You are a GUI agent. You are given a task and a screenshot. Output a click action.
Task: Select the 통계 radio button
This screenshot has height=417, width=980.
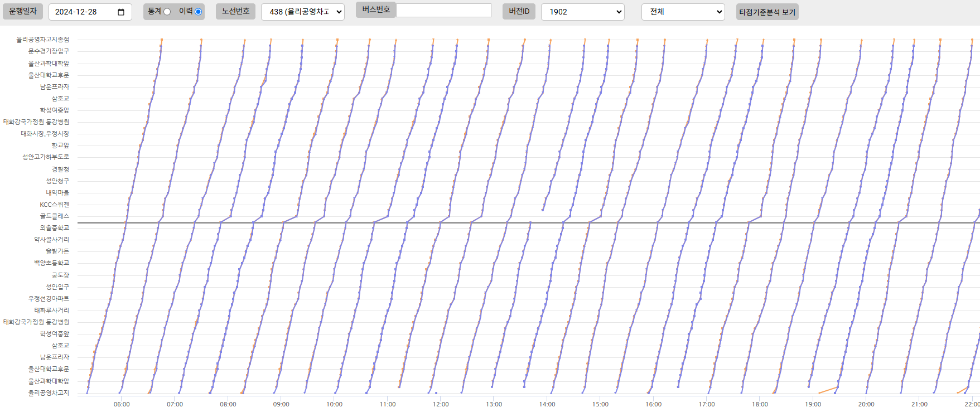[x=167, y=12]
